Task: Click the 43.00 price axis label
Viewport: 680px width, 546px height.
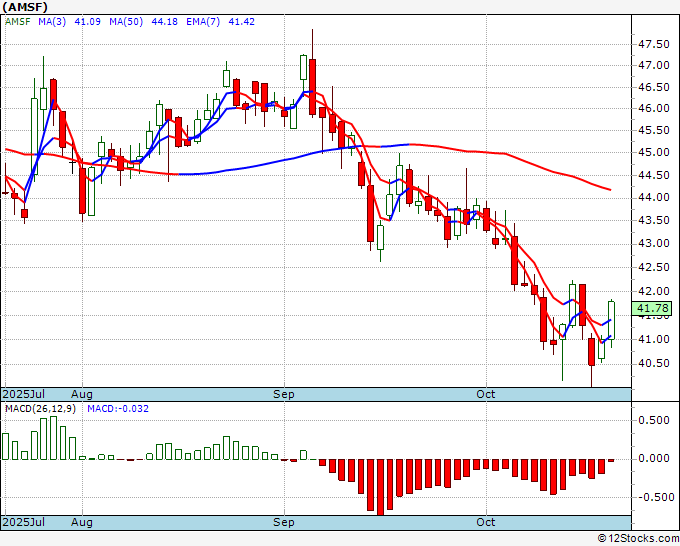Action: tap(654, 243)
